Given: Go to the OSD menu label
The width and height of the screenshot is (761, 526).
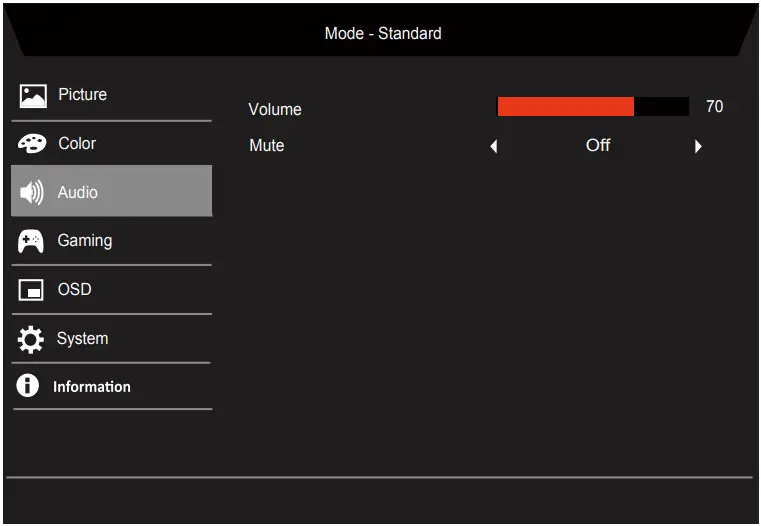Looking at the screenshot, I should point(74,290).
